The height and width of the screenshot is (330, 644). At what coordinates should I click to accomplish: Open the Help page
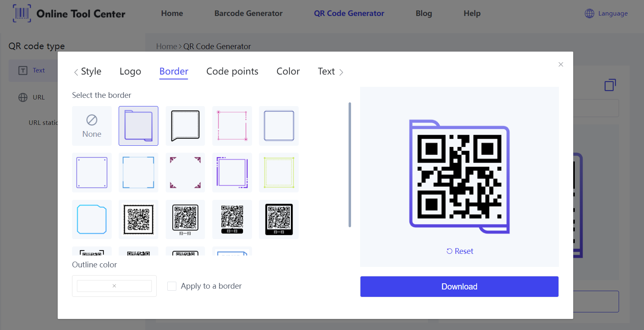pos(472,14)
